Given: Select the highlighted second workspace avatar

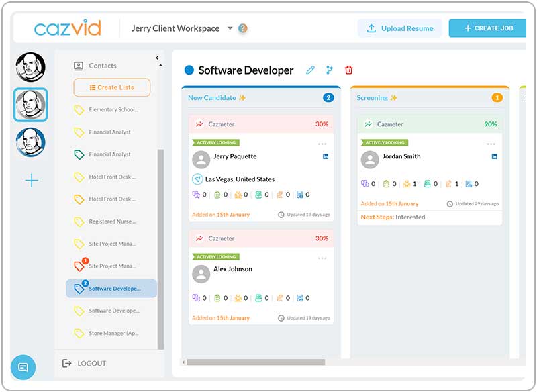Looking at the screenshot, I should 30,105.
